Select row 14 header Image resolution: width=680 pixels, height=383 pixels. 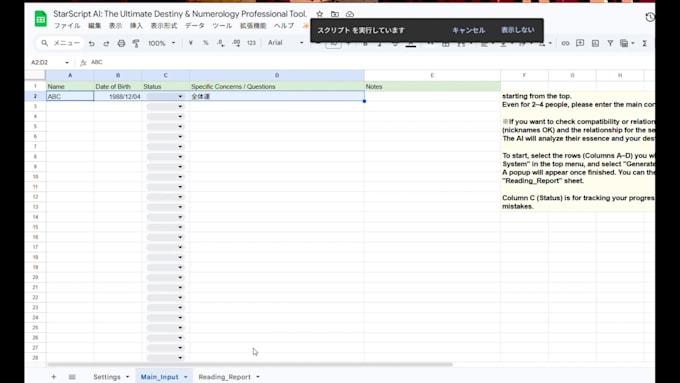point(35,216)
